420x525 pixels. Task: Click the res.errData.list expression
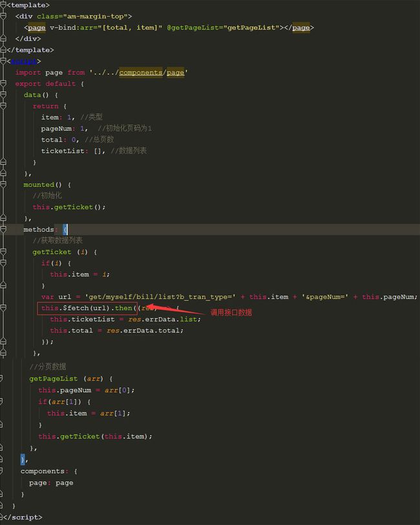tap(163, 319)
